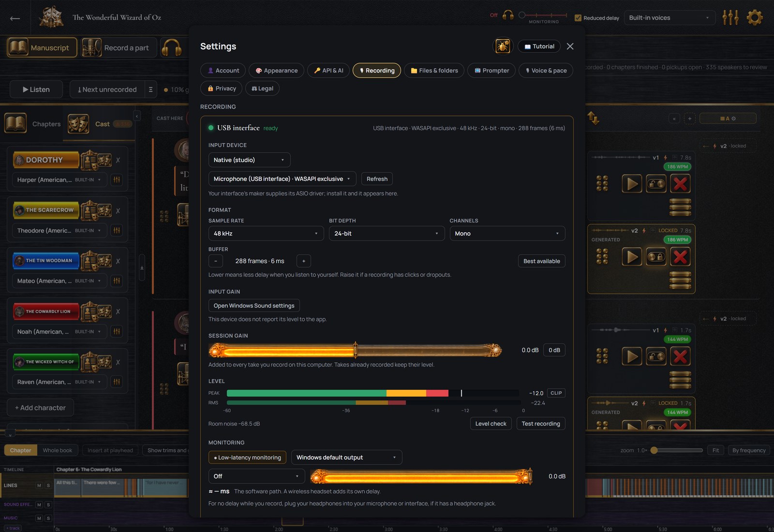
Task: Click Open Windows Sound settings
Action: 254,306
